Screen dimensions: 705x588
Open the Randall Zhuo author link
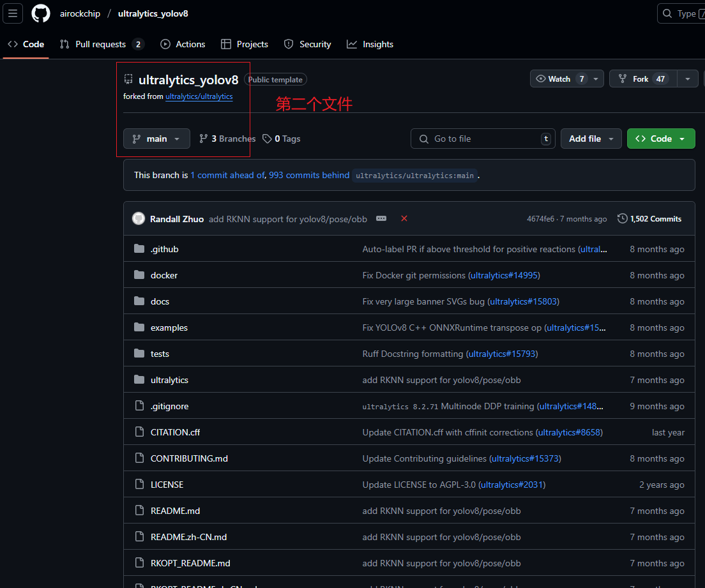177,219
